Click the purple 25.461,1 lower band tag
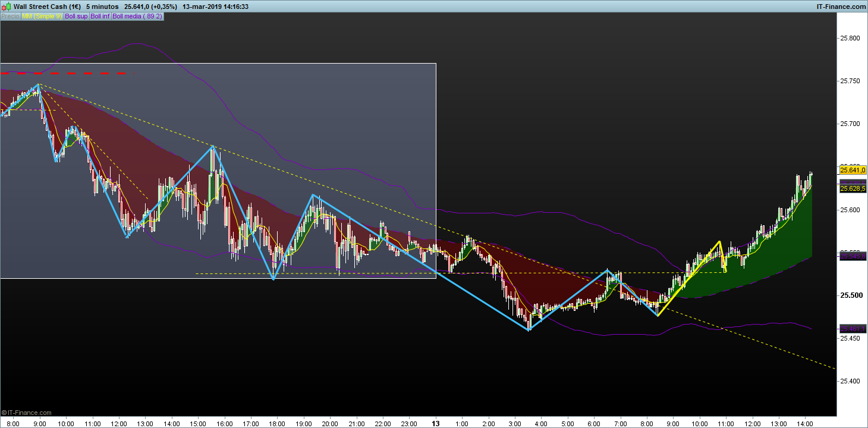The height and width of the screenshot is (428, 868). [852, 329]
